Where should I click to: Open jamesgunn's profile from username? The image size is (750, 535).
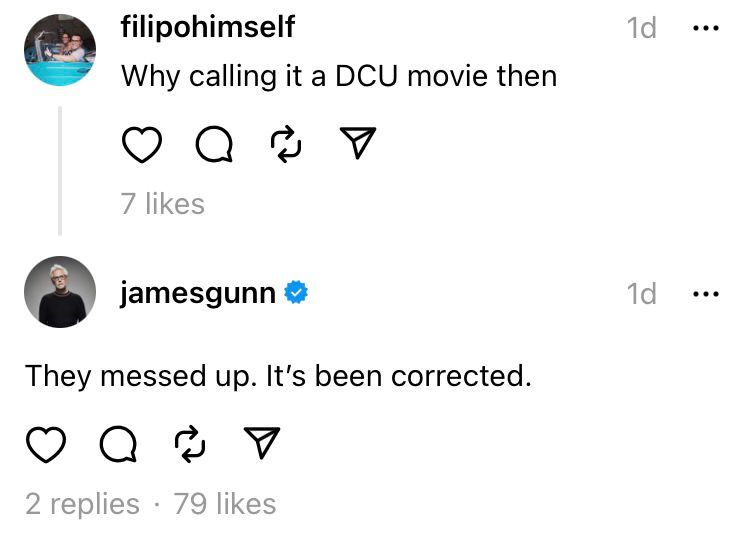pos(197,294)
